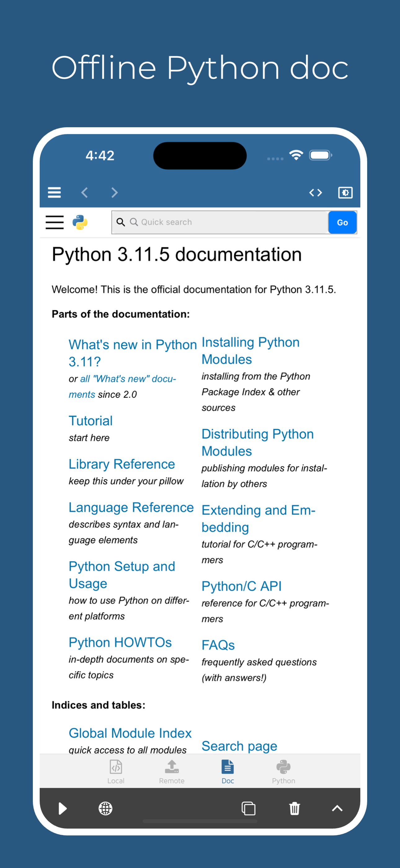
Task: Click the magnifier icon in search bar
Action: click(x=121, y=222)
